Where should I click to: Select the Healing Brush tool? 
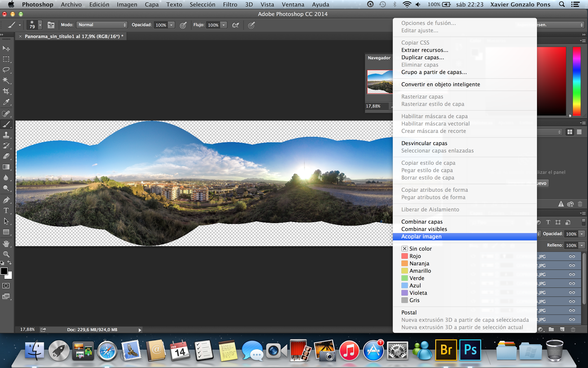pyautogui.click(x=6, y=113)
